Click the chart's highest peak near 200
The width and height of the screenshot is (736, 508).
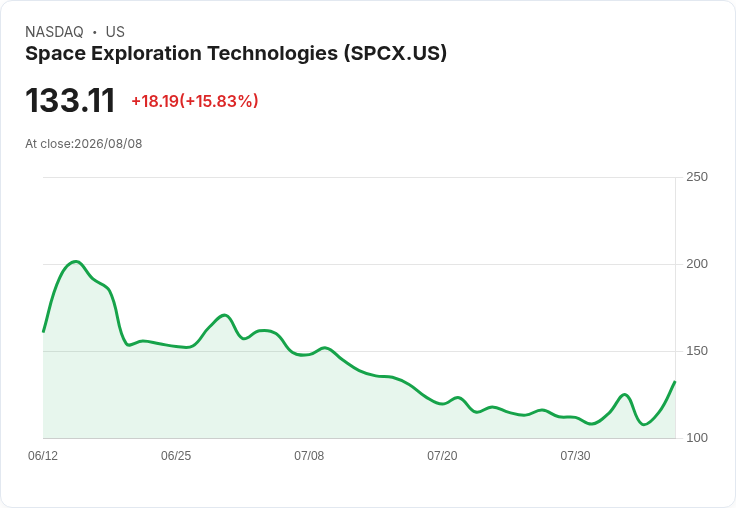pos(76,262)
